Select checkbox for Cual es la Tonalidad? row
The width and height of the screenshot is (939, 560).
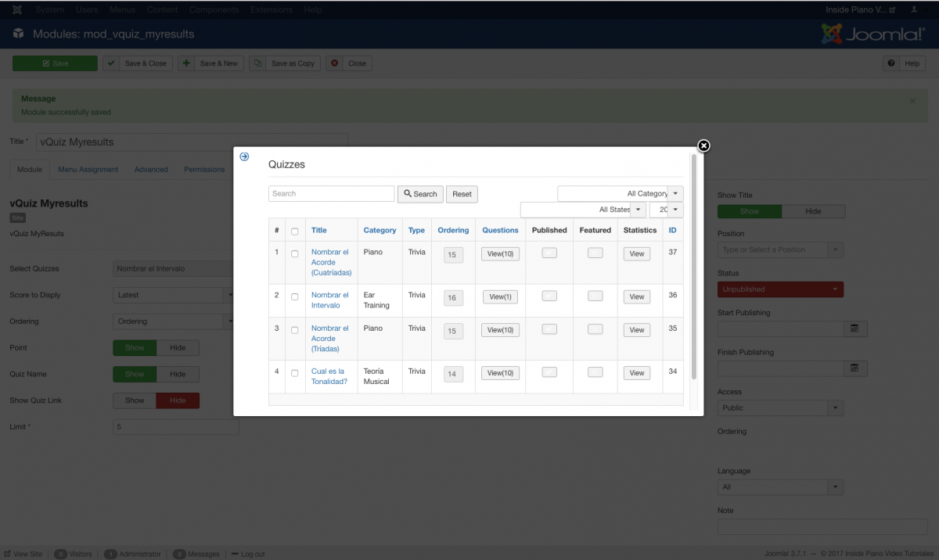295,373
